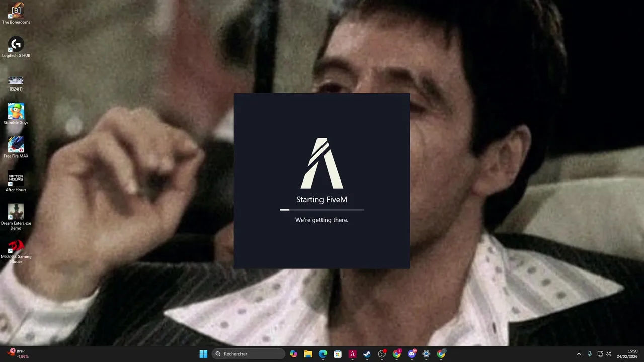The height and width of the screenshot is (362, 644).
Task: Open File Explorer from the taskbar
Action: 308,354
